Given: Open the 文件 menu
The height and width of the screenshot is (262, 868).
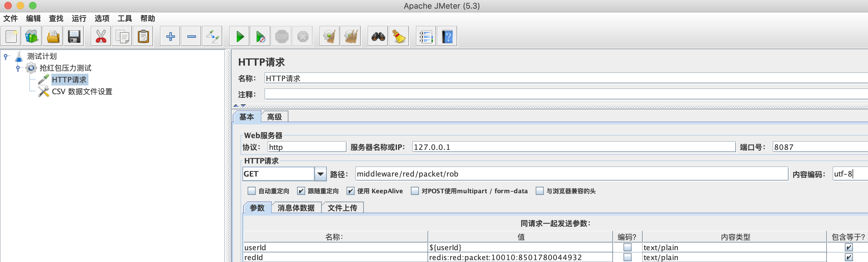Looking at the screenshot, I should pos(11,19).
